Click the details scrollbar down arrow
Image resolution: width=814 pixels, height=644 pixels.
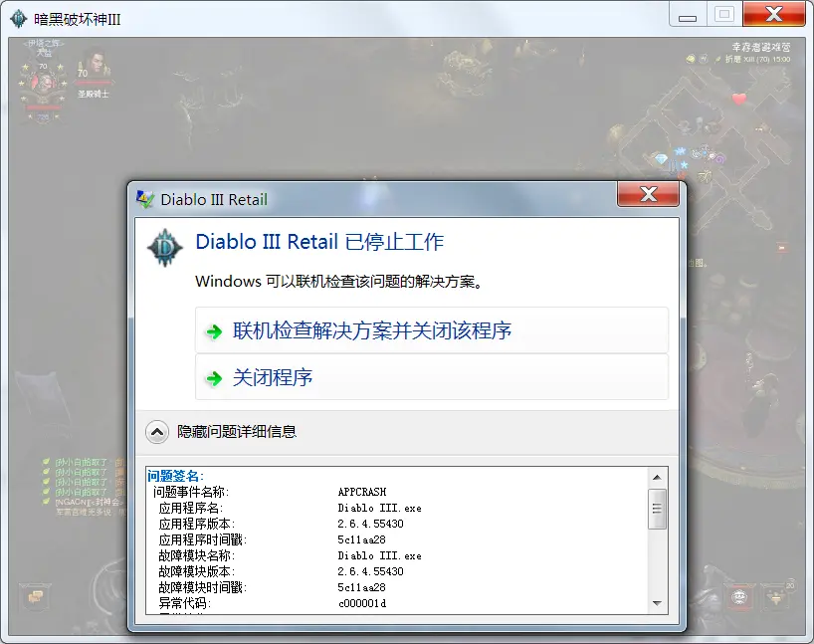coord(657,603)
